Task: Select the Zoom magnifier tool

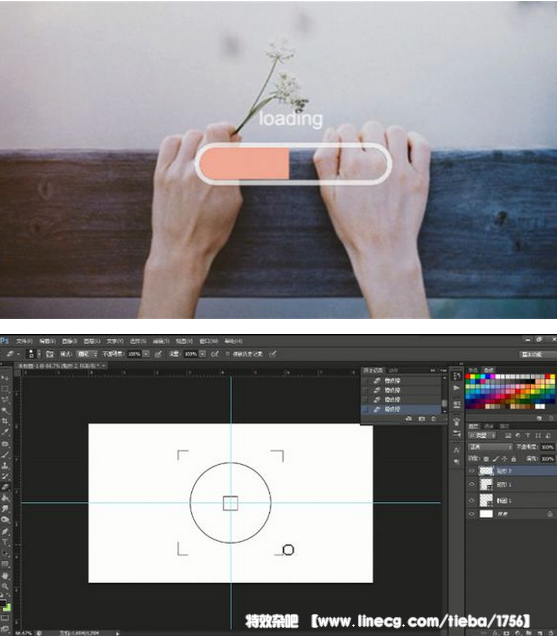Action: point(5,586)
